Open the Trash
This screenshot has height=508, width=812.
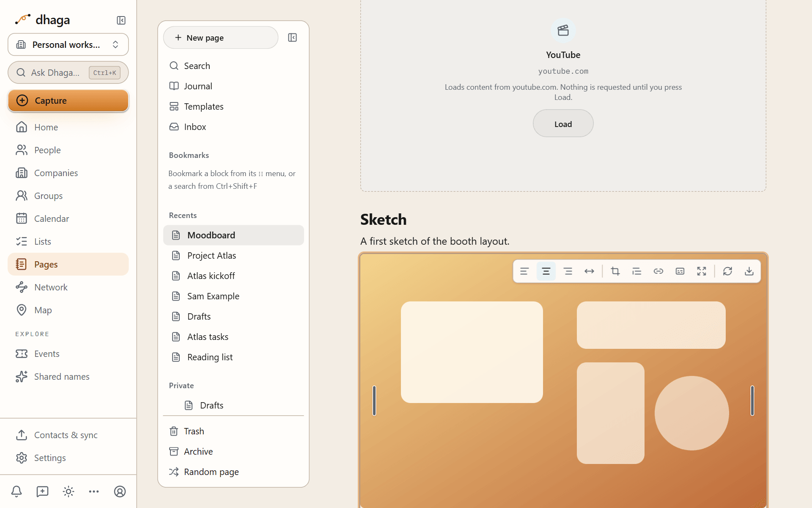pyautogui.click(x=233, y=431)
